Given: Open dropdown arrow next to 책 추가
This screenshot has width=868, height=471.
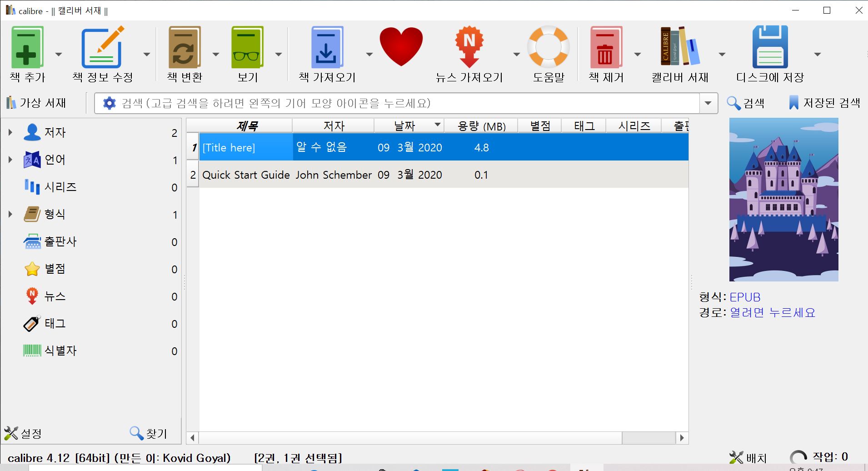Looking at the screenshot, I should pyautogui.click(x=58, y=54).
